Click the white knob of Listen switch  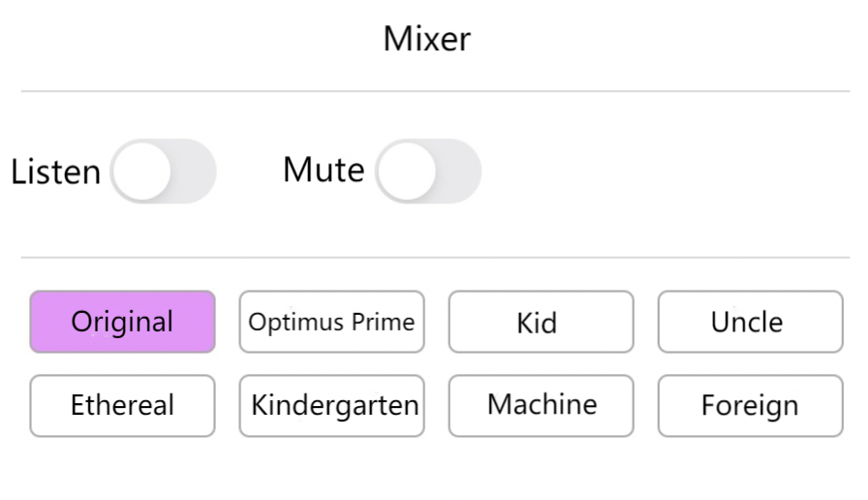click(x=143, y=172)
